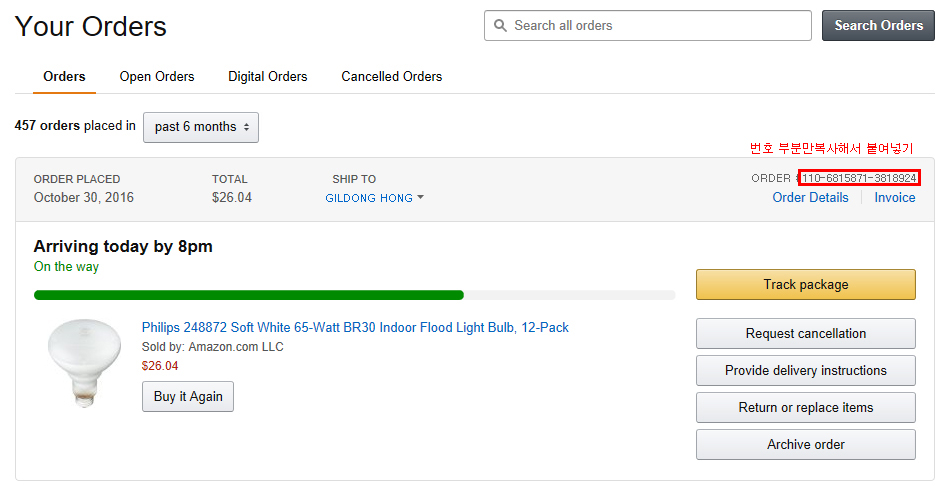Select the Orders tab
Image resolution: width=941 pixels, height=487 pixels.
[x=65, y=76]
